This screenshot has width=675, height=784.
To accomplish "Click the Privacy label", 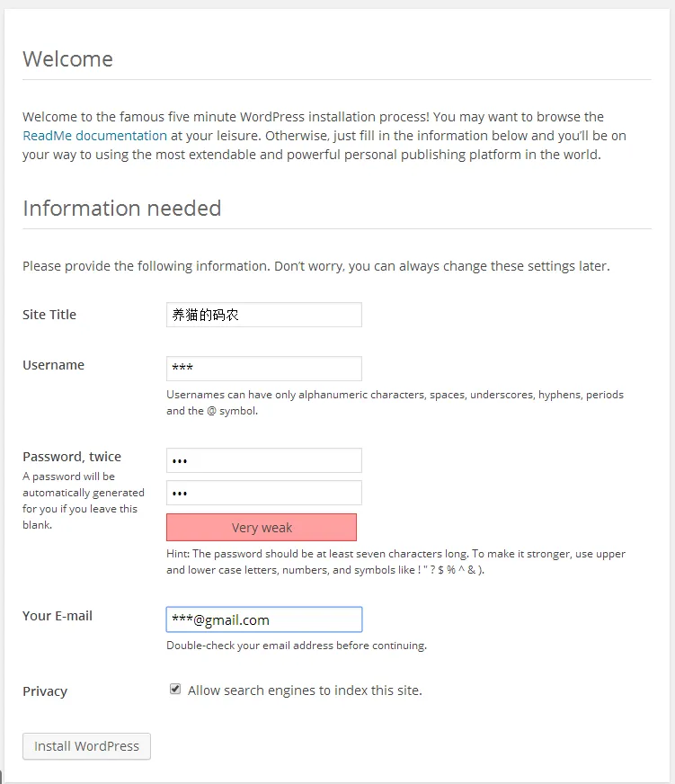I will pyautogui.click(x=45, y=691).
